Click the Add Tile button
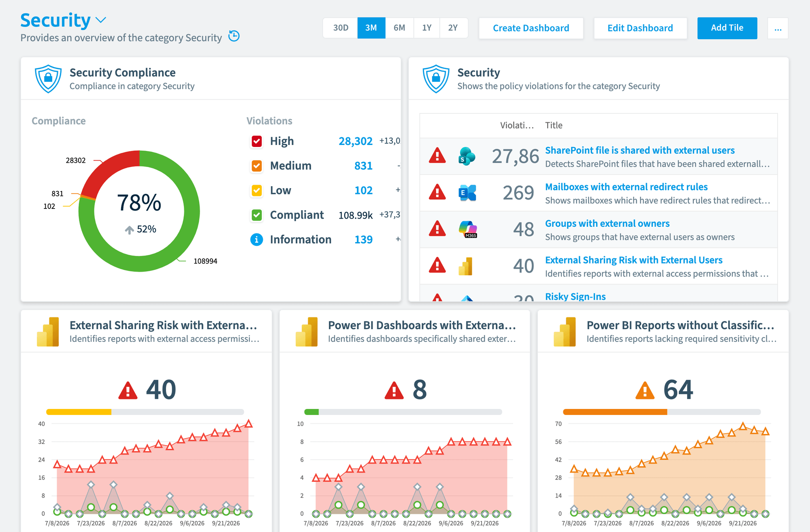This screenshot has width=810, height=532. coord(727,28)
